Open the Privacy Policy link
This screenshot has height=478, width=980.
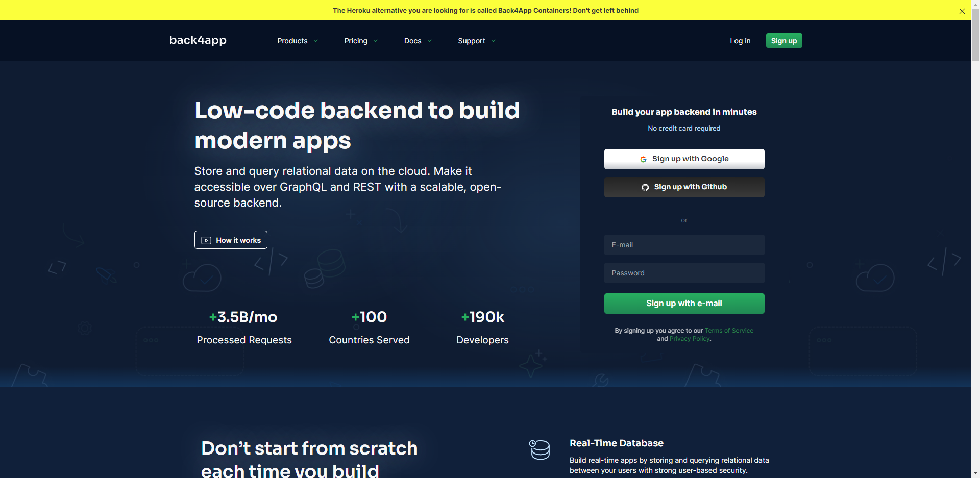click(x=690, y=339)
